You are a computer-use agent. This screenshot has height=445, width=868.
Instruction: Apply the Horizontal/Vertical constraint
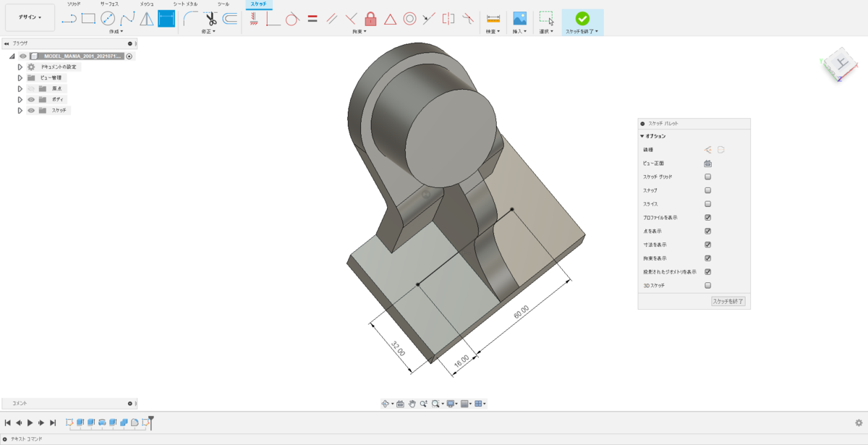pyautogui.click(x=254, y=19)
